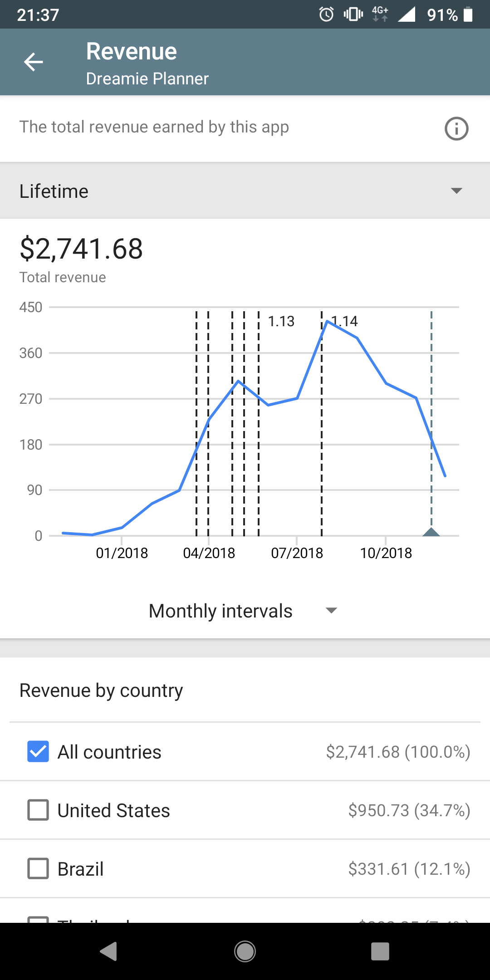Viewport: 490px width, 980px height.
Task: Uncheck the All countries checkbox
Action: point(38,751)
